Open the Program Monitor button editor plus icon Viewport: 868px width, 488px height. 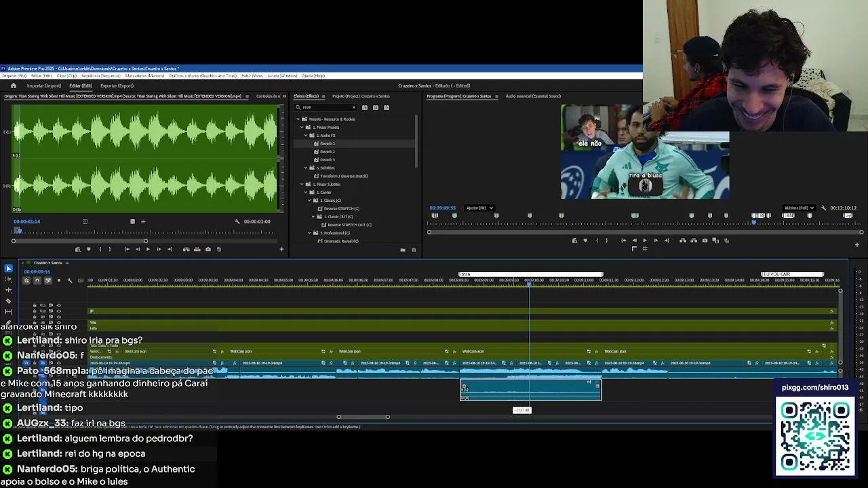857,245
